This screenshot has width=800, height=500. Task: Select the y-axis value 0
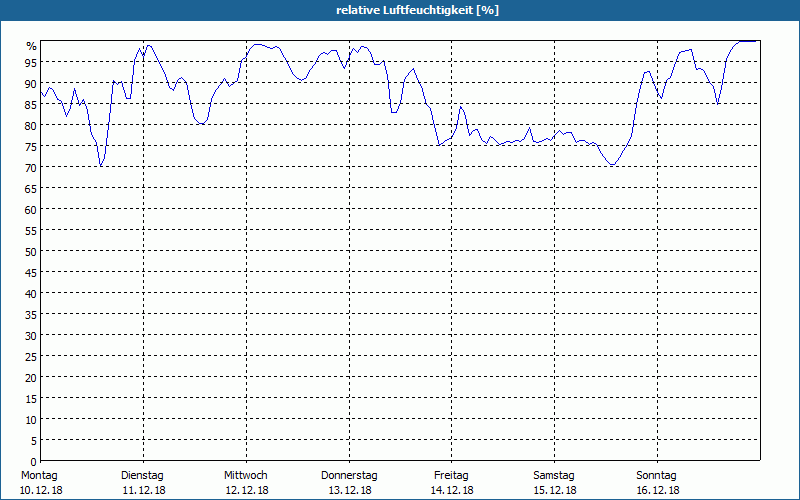click(34, 462)
